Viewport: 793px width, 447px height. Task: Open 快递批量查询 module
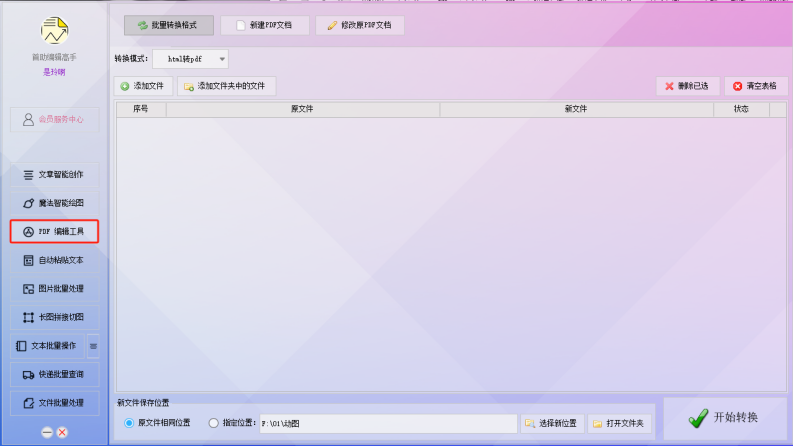point(54,374)
